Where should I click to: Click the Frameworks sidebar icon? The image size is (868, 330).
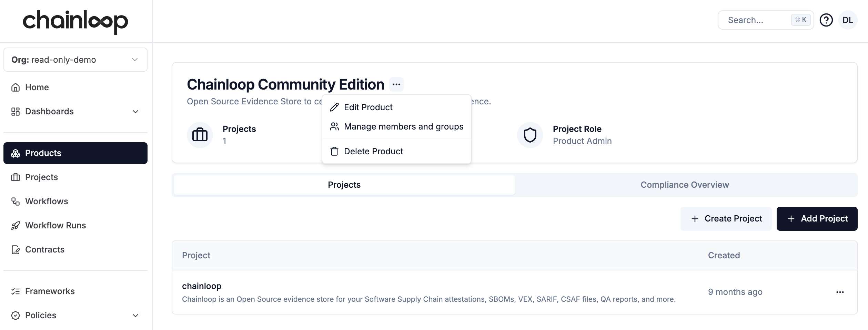[16, 291]
